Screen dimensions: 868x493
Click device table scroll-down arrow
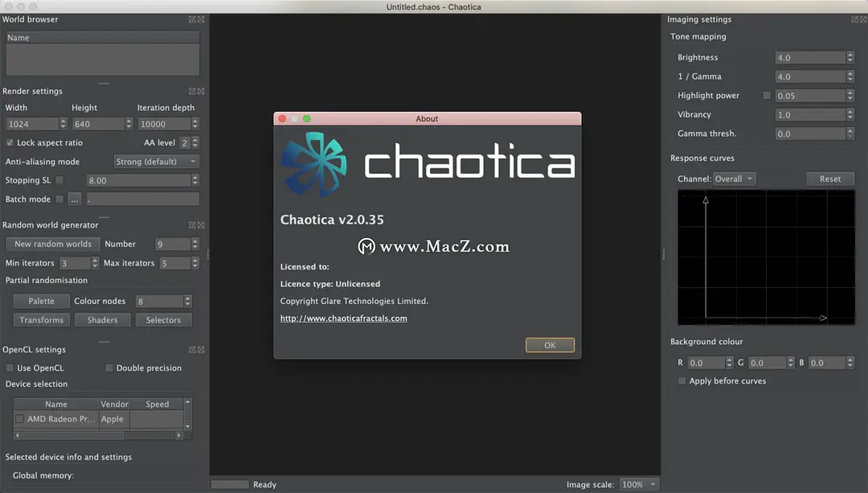[187, 426]
